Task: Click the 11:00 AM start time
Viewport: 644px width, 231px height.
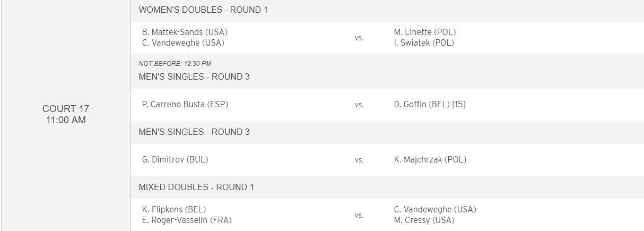Action: tap(66, 120)
